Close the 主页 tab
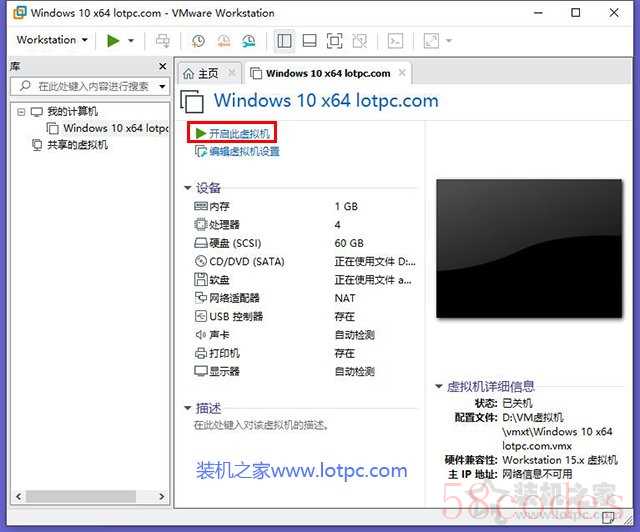 click(x=232, y=73)
